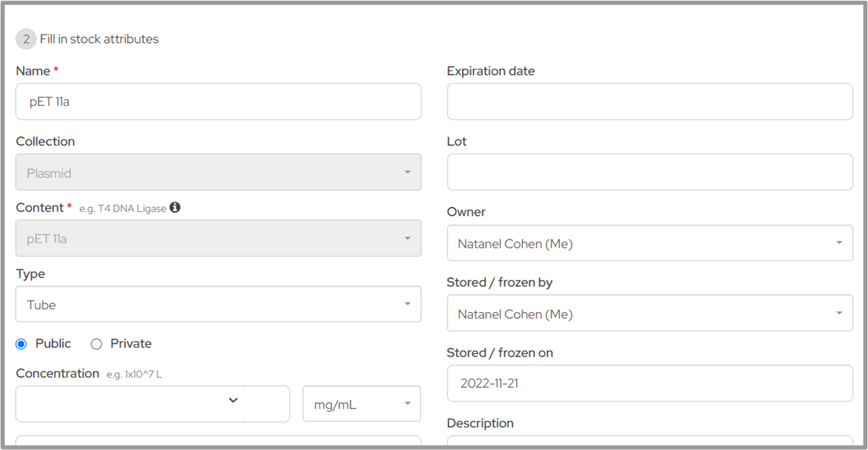Open the Stored / frozen by dropdown
The image size is (868, 450).
click(649, 313)
